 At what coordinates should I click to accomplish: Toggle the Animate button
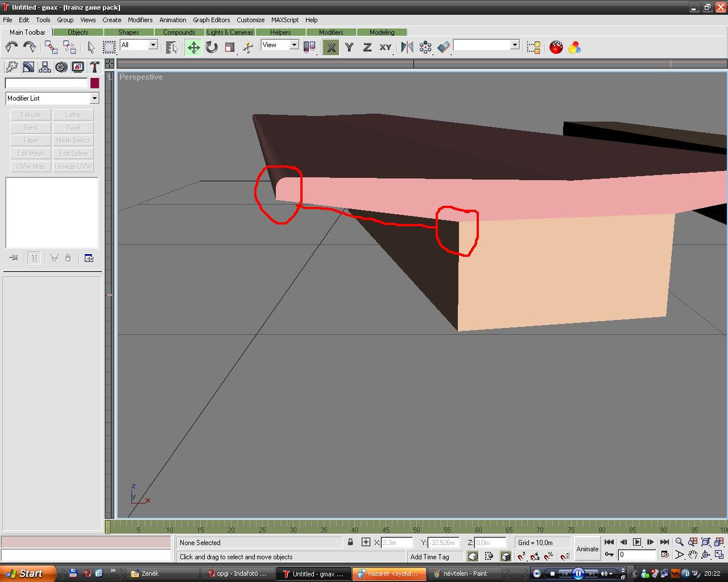coord(588,549)
